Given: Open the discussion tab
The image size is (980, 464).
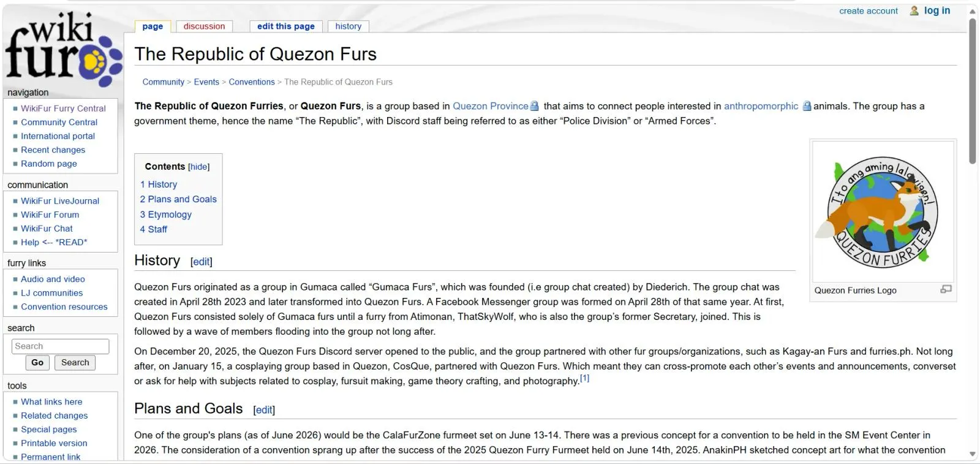Looking at the screenshot, I should click(204, 26).
